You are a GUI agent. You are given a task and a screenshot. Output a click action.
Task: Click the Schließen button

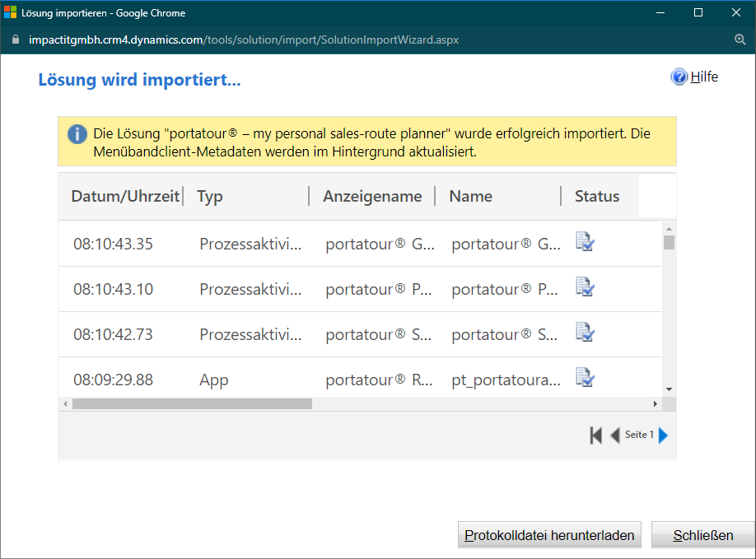703,535
